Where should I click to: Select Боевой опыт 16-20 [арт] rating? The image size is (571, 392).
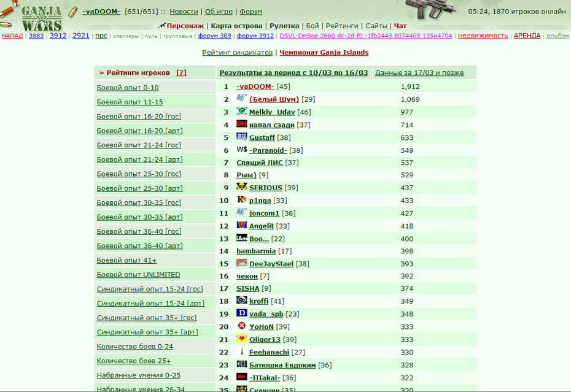[x=140, y=131]
